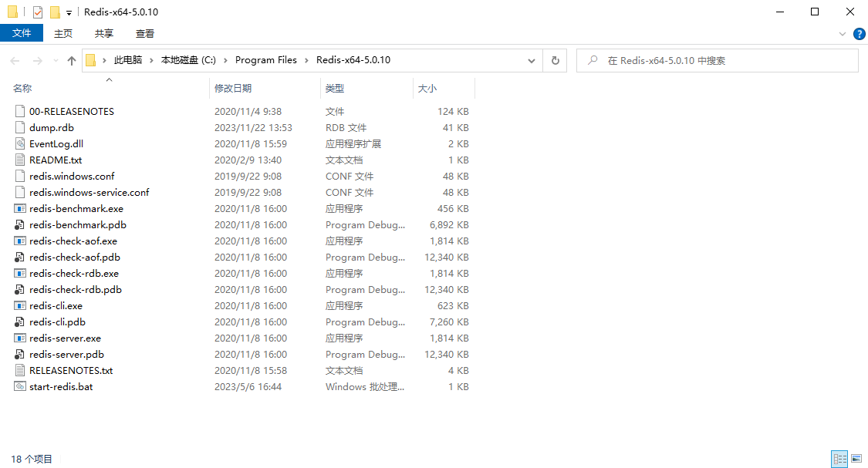Expand the address bar history dropdown
868x468 pixels.
coord(532,61)
